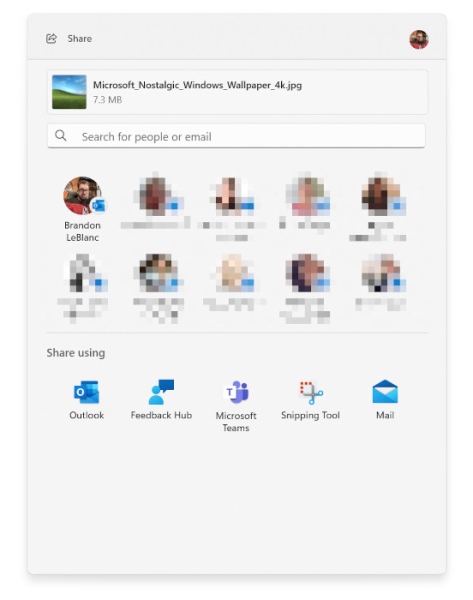Click the Share icon in the header
The width and height of the screenshot is (473, 600).
coord(51,39)
